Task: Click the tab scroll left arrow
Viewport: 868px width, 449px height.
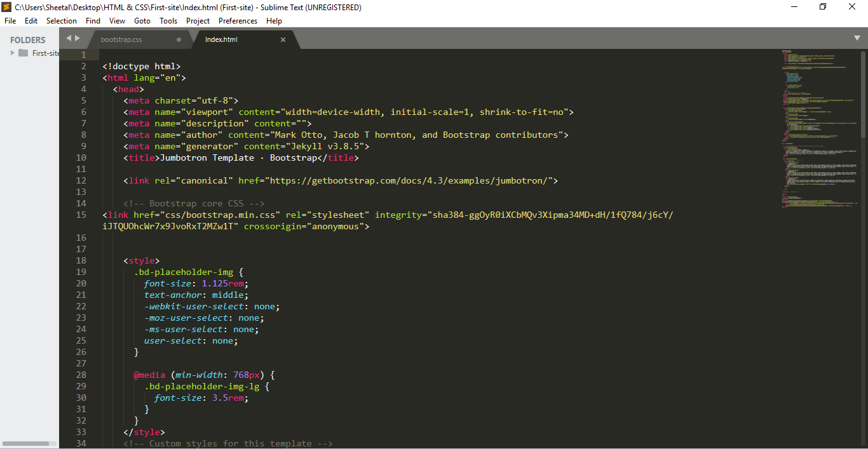Action: [69, 38]
